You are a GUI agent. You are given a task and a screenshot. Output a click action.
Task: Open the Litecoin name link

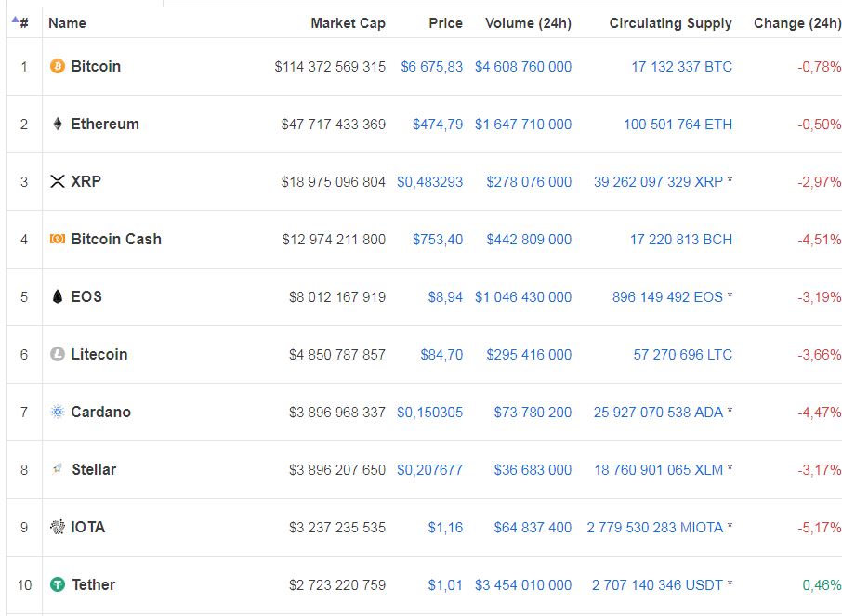coord(99,354)
